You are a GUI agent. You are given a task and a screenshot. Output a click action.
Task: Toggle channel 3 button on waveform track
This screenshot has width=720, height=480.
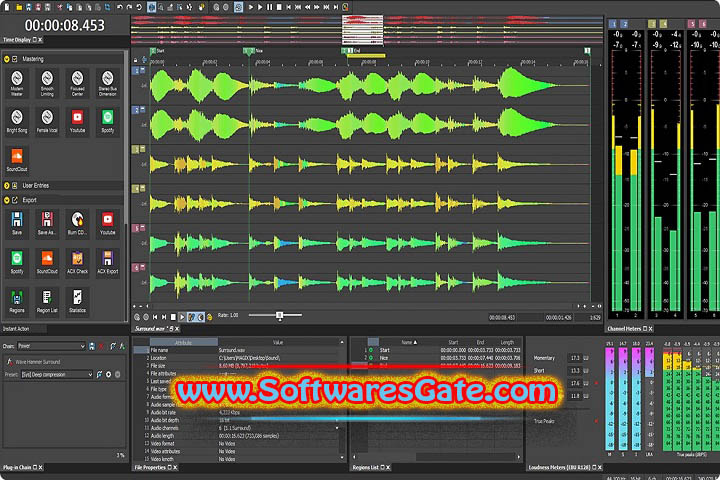(x=136, y=149)
